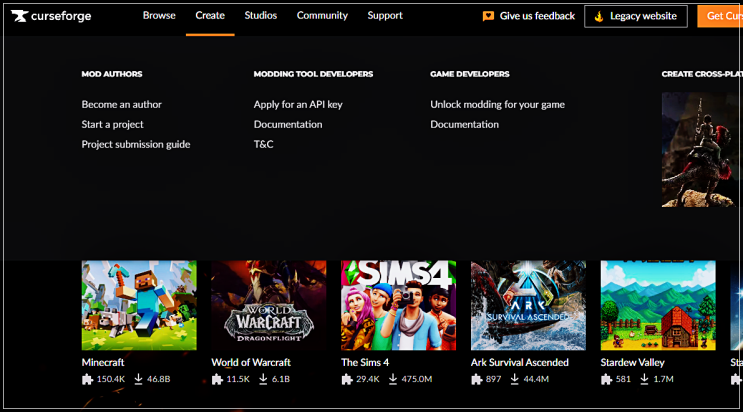Click the Legacy website button

pos(636,17)
